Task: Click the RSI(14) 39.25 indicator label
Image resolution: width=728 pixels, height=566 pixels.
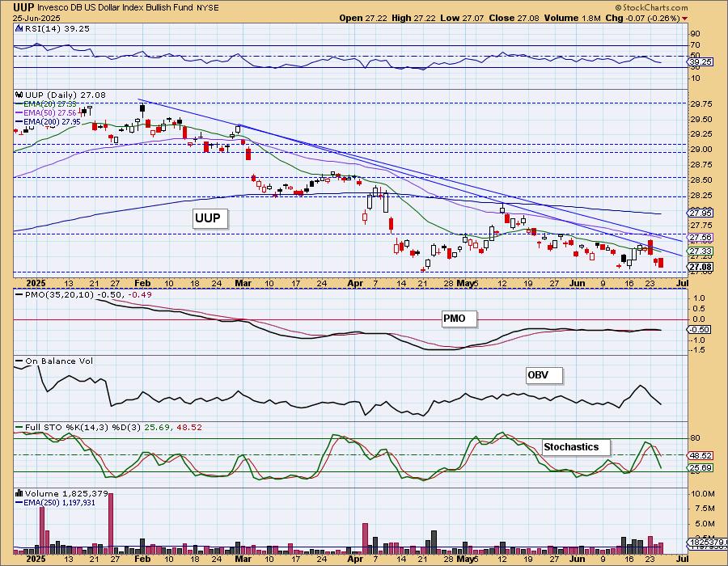Action: pos(57,28)
